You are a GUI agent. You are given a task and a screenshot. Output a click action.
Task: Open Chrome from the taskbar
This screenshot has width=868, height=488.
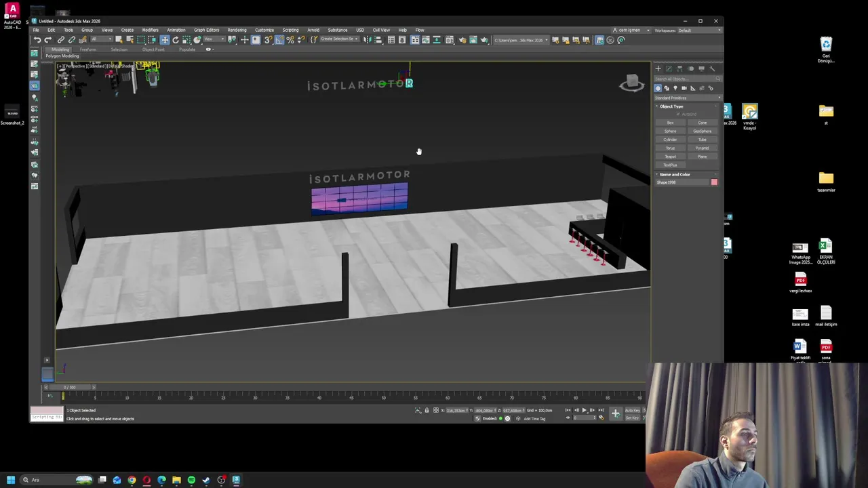[132, 480]
